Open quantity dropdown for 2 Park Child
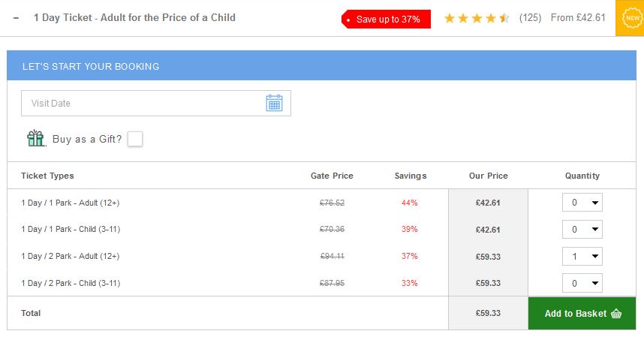The height and width of the screenshot is (337, 644). click(582, 283)
